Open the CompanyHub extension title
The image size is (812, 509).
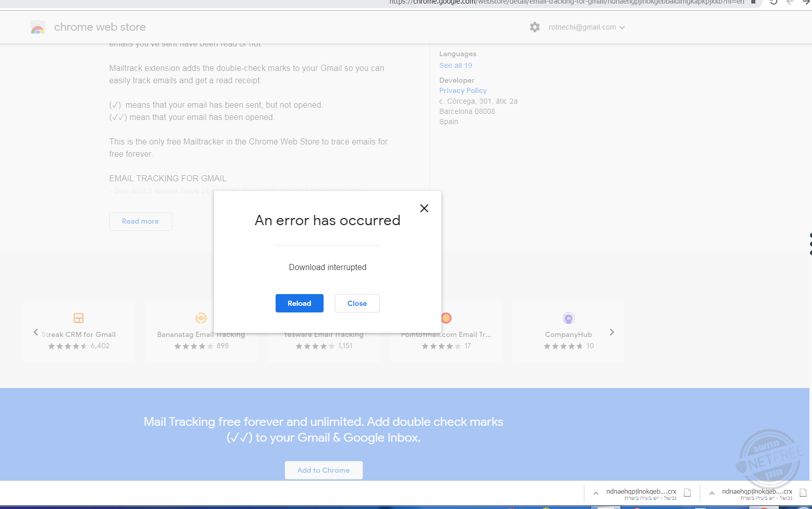[x=569, y=334]
